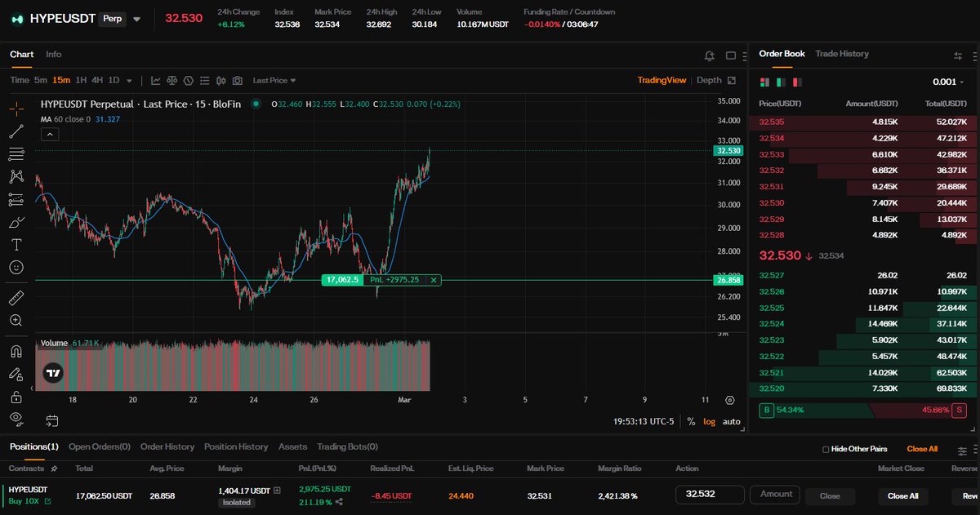980x515 pixels.
Task: Click the Market Close All button
Action: pyautogui.click(x=902, y=495)
